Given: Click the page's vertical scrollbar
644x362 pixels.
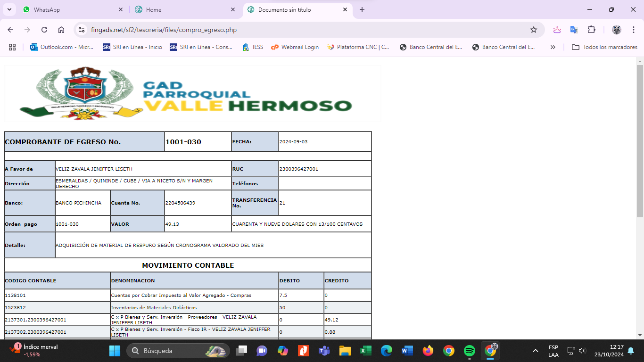Looking at the screenshot, I should click(640, 141).
